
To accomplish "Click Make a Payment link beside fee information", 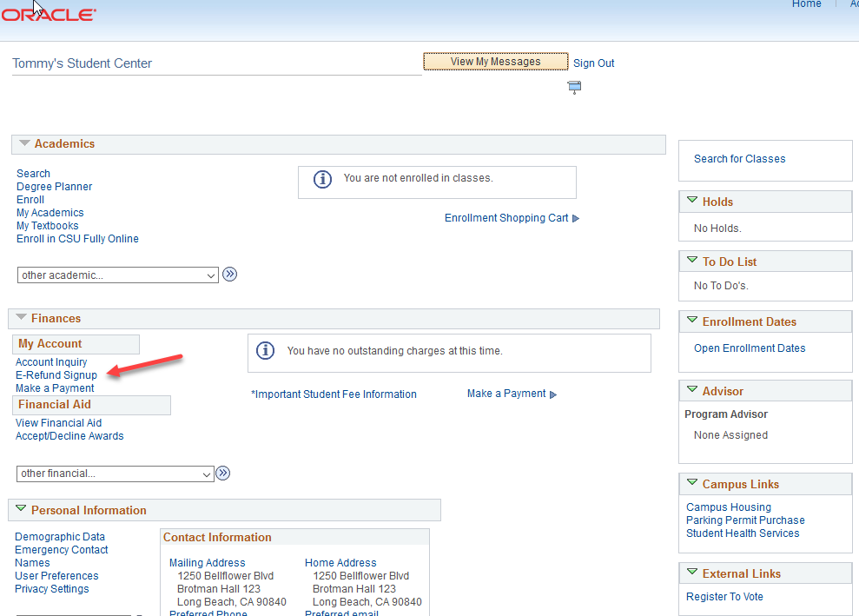I will point(506,394).
